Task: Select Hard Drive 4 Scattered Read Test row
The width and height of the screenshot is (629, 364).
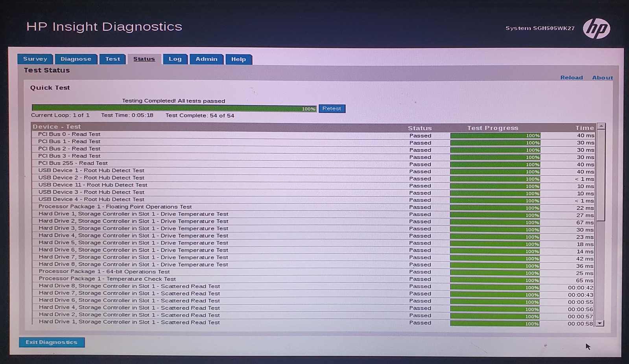Action: click(x=314, y=308)
